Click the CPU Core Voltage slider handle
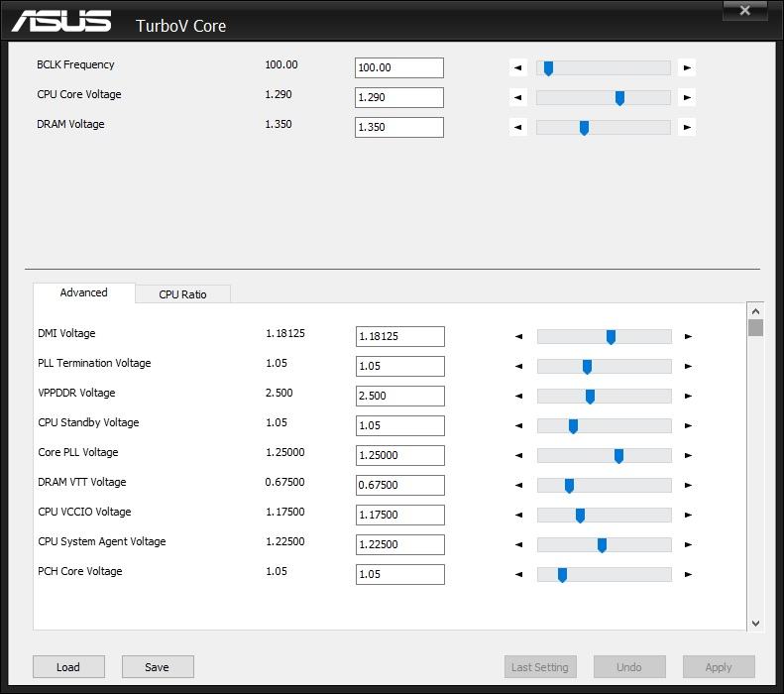 point(620,98)
